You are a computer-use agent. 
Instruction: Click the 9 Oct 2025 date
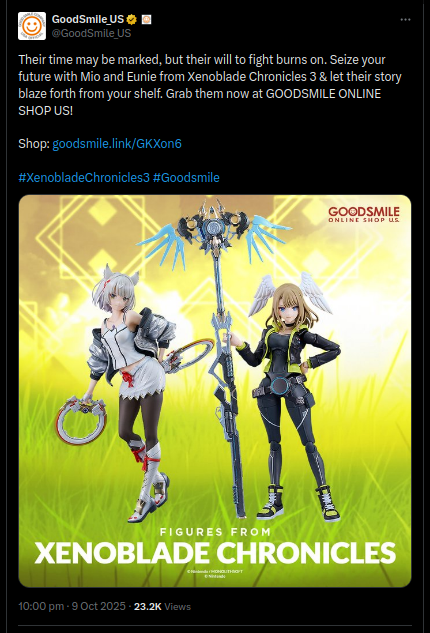[x=99, y=606]
